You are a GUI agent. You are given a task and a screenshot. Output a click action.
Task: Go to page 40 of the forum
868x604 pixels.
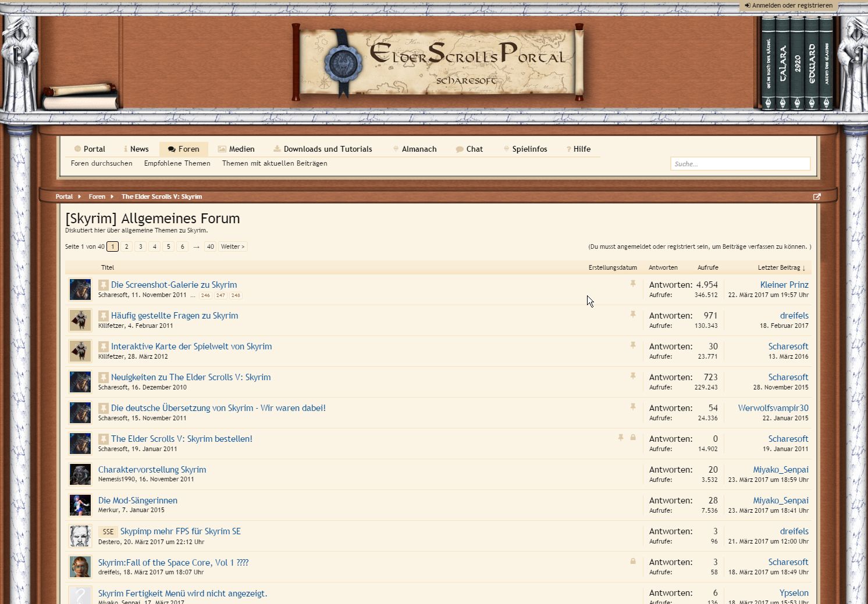coord(210,246)
